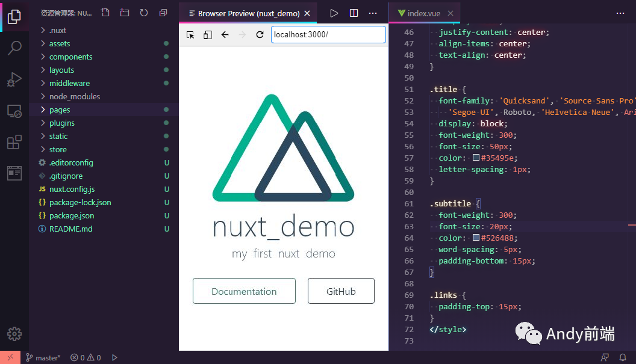This screenshot has height=364, width=636.
Task: Click nuxt_demo heading in preview
Action: 284,228
